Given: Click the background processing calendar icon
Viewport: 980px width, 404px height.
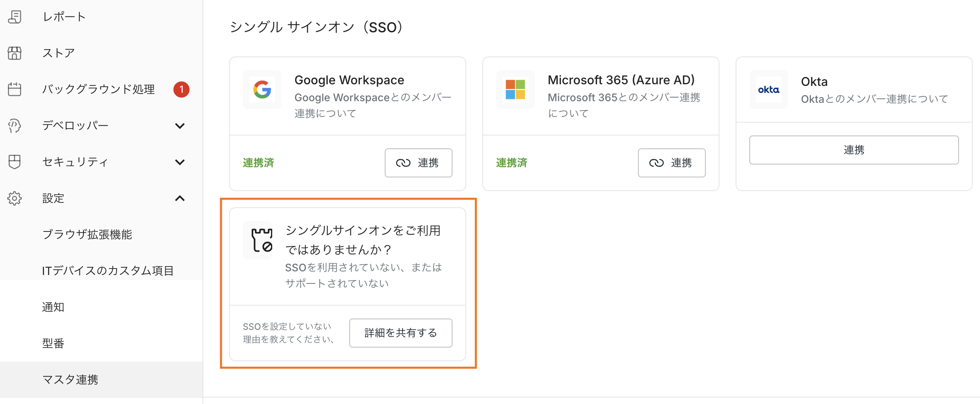Looking at the screenshot, I should (15, 89).
